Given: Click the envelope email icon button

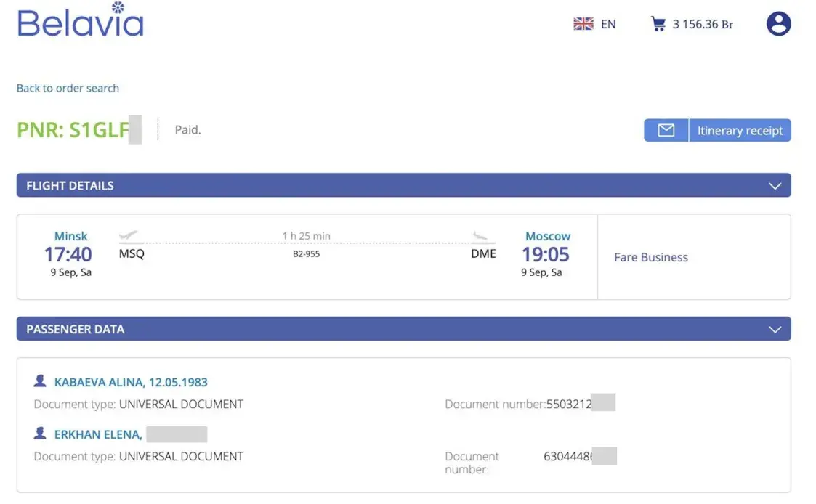Looking at the screenshot, I should 666,130.
